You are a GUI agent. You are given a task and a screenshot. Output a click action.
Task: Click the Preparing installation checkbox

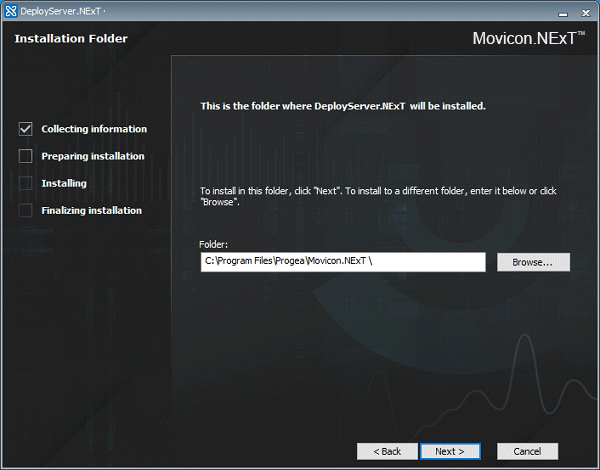tap(26, 156)
